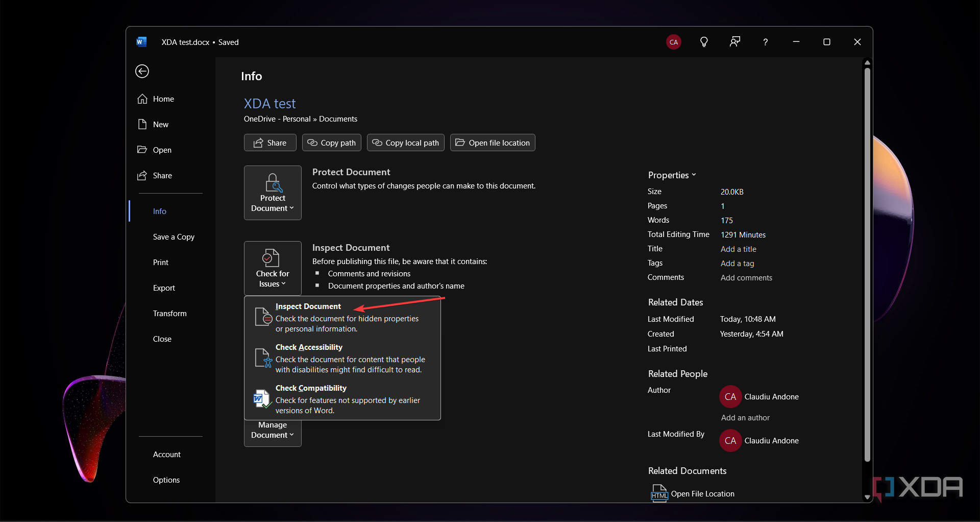
Task: Select Save a Copy in sidebar
Action: [174, 236]
